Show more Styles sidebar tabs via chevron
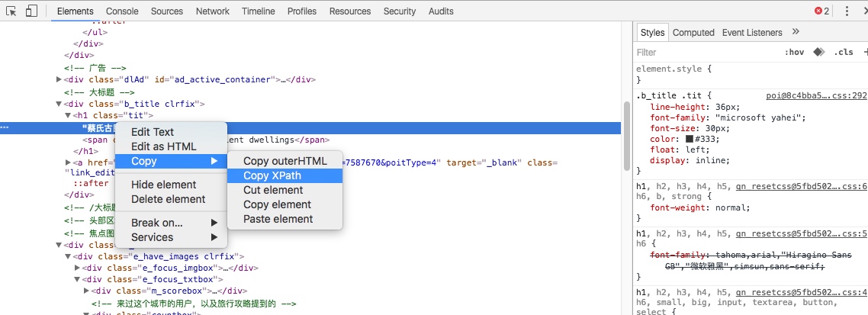 (796, 32)
